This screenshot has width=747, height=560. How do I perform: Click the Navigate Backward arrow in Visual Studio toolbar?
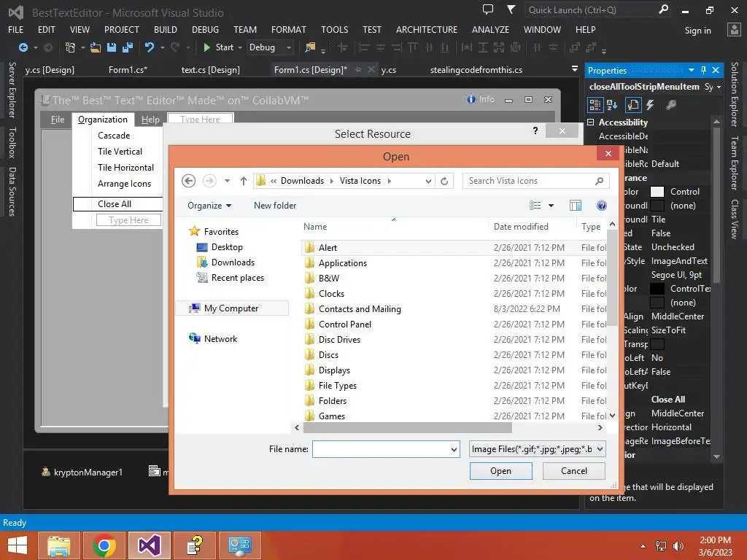click(23, 47)
